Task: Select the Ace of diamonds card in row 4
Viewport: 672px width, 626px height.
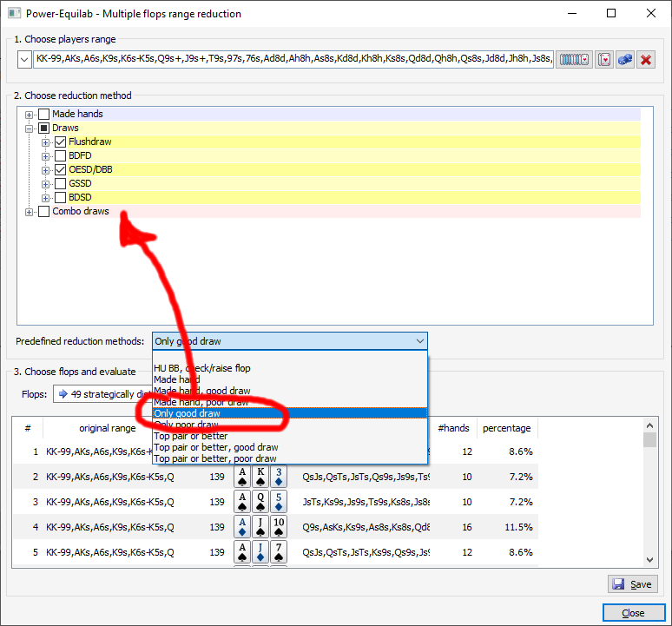Action: coord(242,527)
